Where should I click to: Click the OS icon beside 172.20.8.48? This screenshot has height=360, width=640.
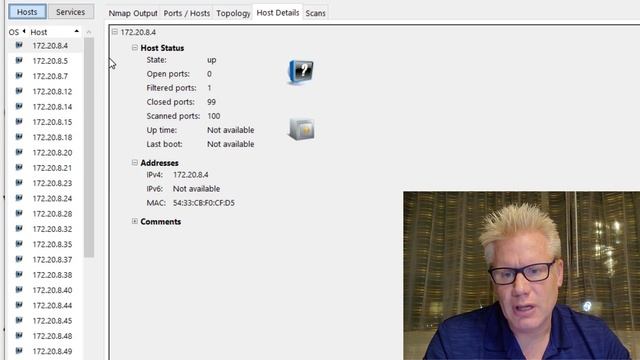pos(19,336)
